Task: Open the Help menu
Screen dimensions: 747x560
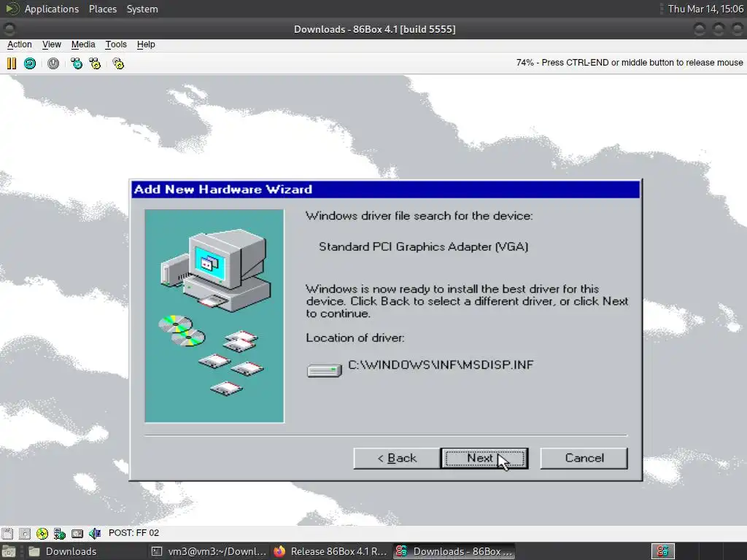Action: 146,44
